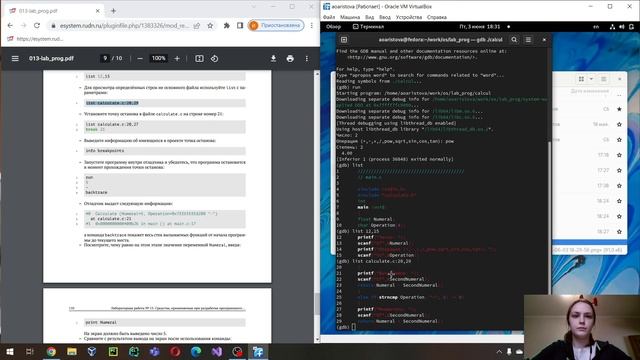Screen dimensions: 640x360
Task: Open the Windows Start menu
Action: click(x=10, y=351)
